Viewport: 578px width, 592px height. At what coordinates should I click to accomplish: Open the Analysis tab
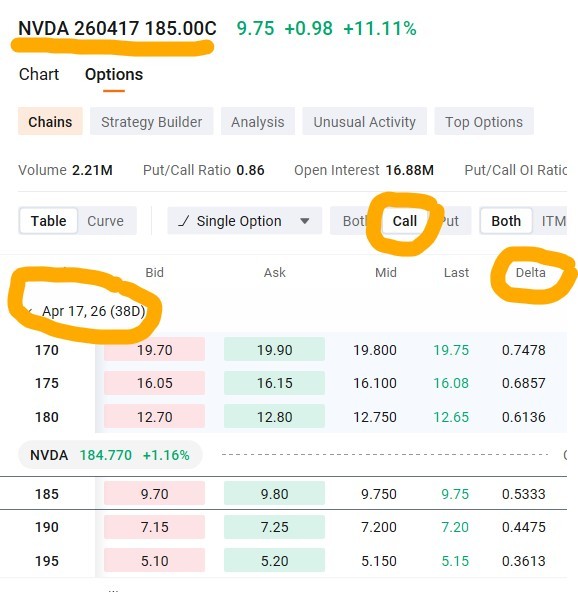pos(258,122)
